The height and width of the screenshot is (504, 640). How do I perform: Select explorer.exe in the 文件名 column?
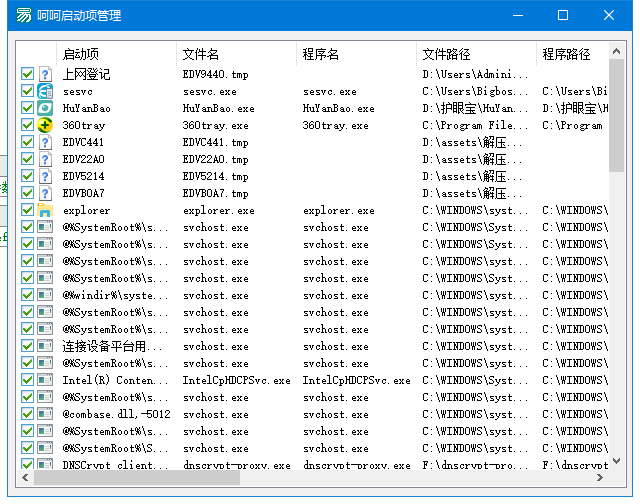pyautogui.click(x=218, y=211)
